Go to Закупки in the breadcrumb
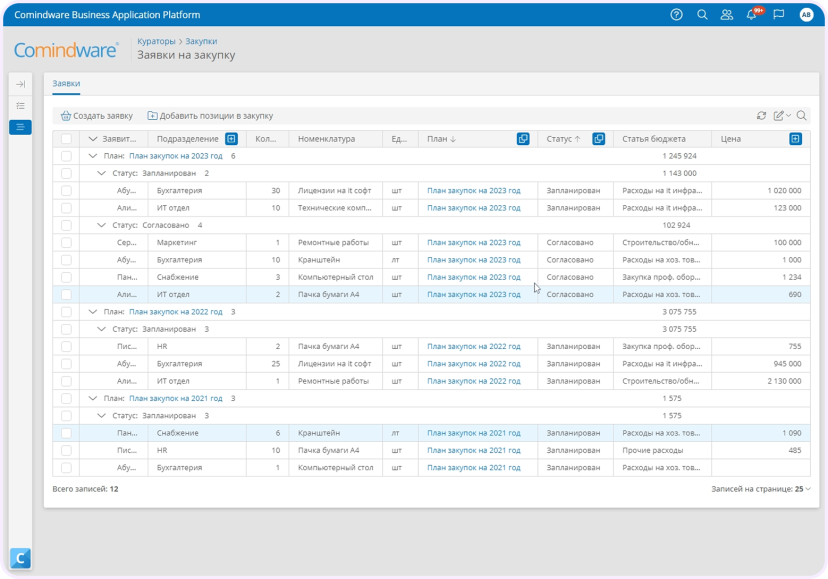Image resolution: width=828 pixels, height=579 pixels. tap(201, 41)
